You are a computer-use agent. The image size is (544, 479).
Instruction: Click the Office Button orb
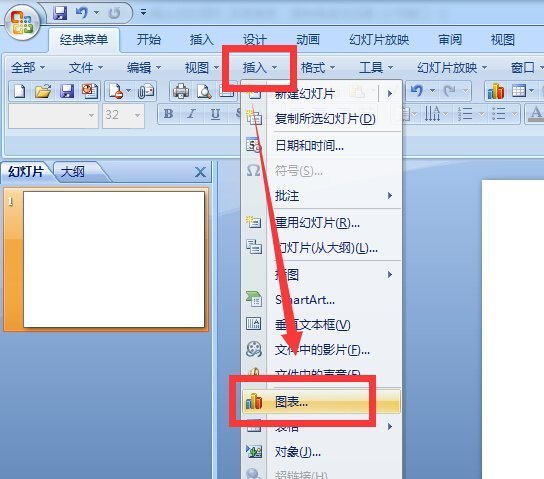pos(23,23)
